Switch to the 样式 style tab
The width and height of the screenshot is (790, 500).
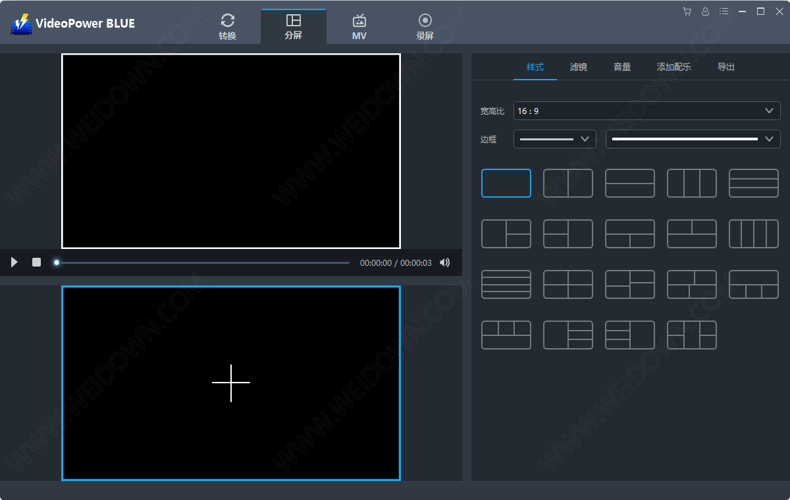click(x=535, y=67)
